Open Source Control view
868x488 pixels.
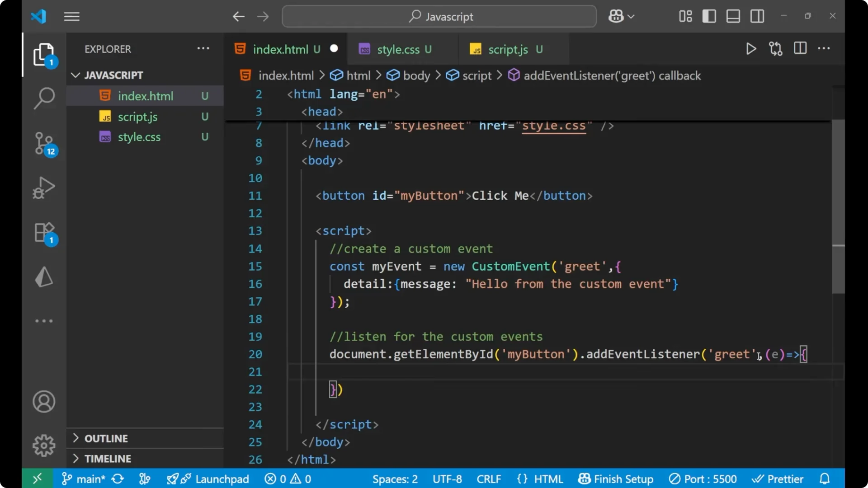click(44, 144)
